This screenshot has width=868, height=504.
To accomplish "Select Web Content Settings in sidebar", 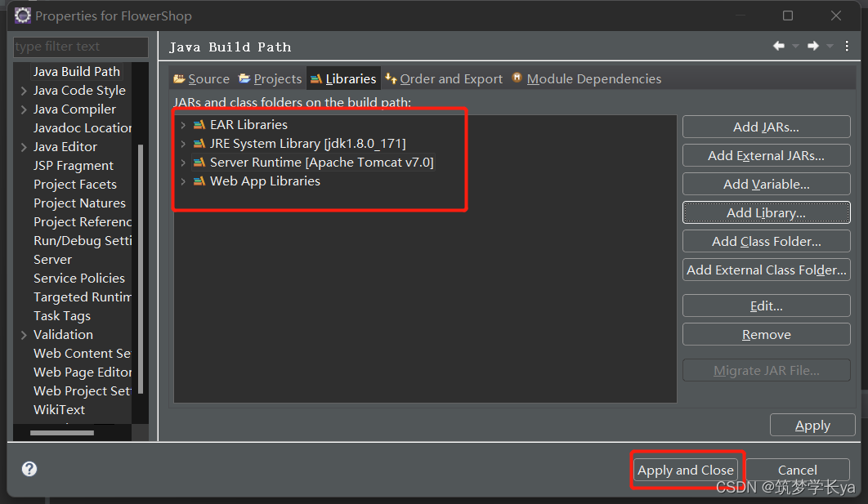I will 82,354.
